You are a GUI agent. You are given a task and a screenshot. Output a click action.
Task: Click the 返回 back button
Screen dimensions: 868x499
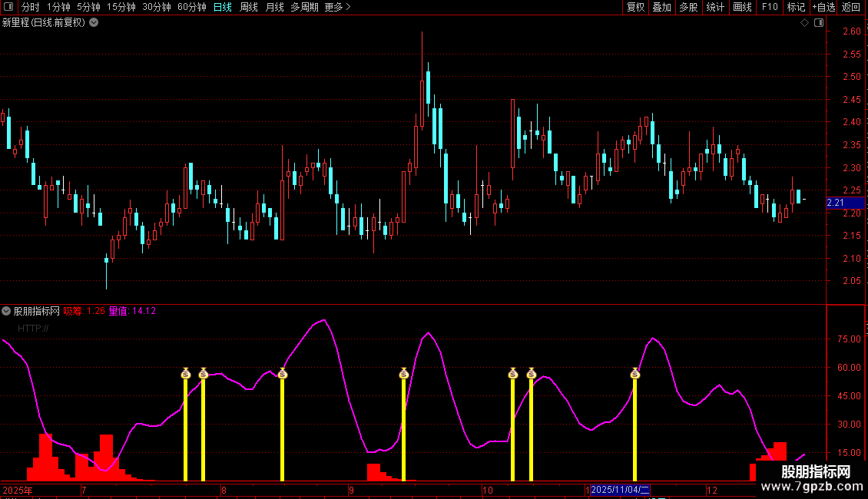(x=851, y=7)
